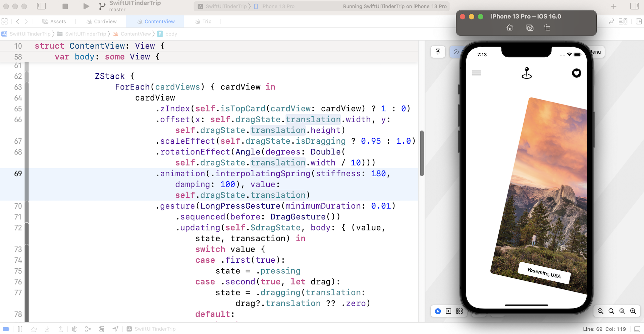Screen dimensions: 644x334
Task: Take a simulator screenshot
Action: tap(529, 28)
